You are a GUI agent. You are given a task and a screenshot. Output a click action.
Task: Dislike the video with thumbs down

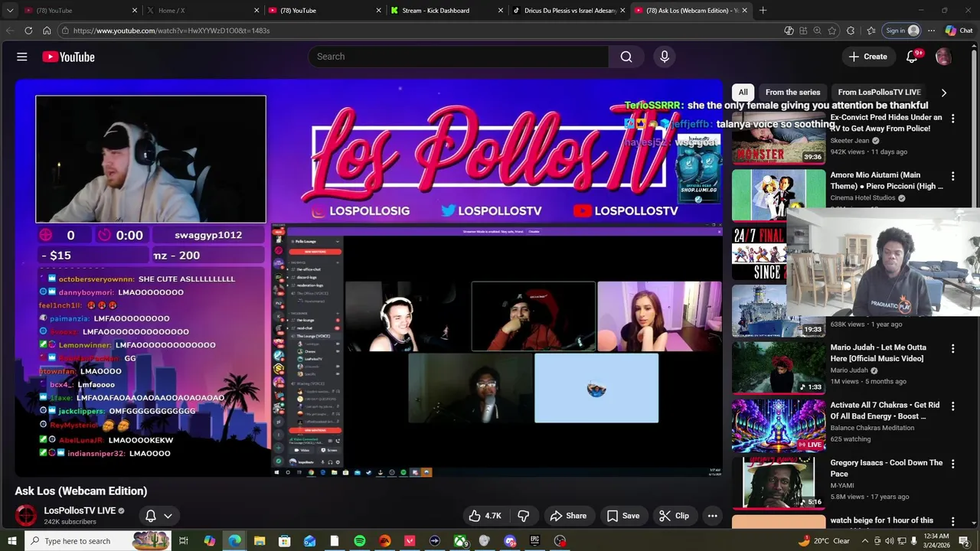[524, 516]
